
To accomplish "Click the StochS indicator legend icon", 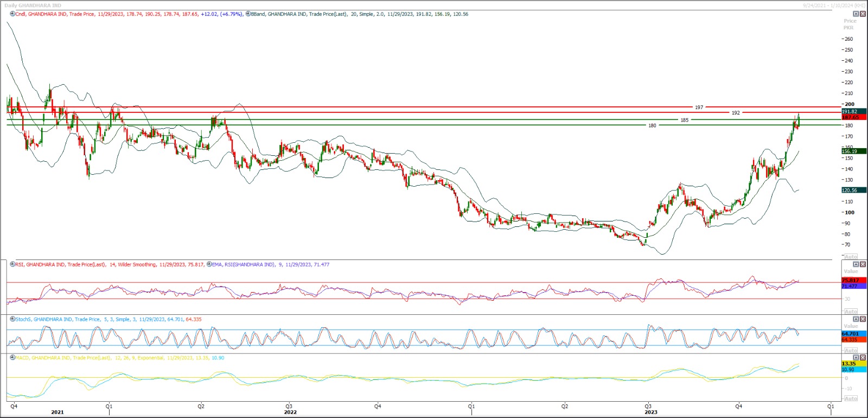I will pos(12,319).
